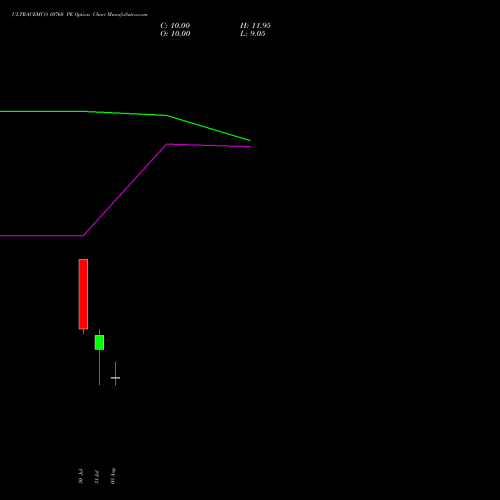
Task: Click the Aug date label on axis
Action: (x=113, y=476)
